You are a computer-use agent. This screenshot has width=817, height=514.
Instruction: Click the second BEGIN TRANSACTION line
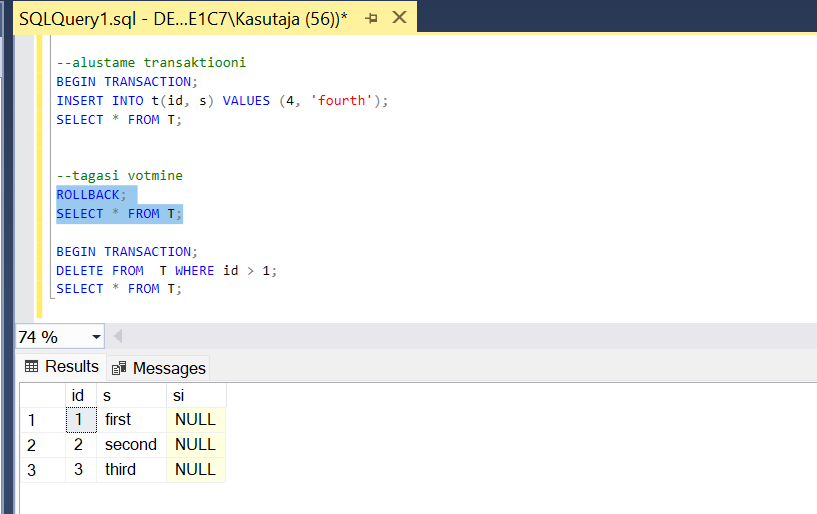tap(127, 252)
